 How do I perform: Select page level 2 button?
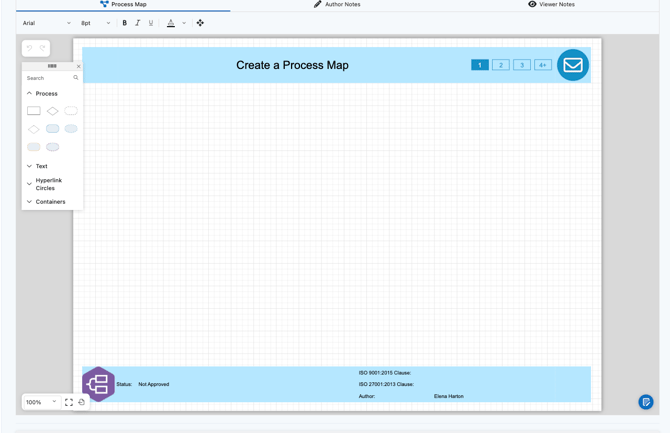[x=501, y=65]
